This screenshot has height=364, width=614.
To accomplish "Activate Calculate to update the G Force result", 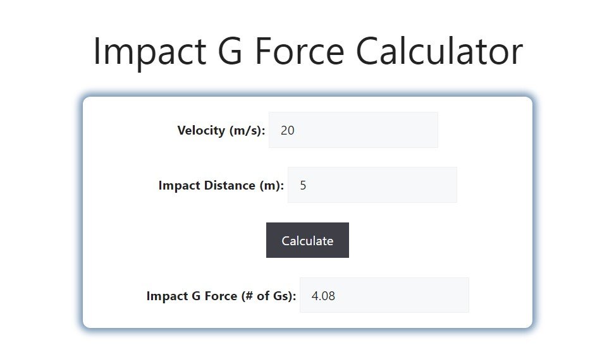I will coord(307,240).
